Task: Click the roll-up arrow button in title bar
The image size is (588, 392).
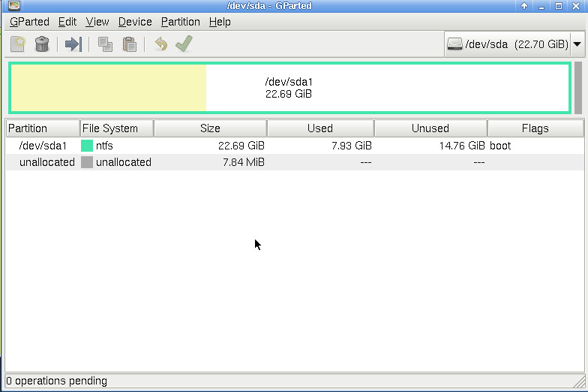Action: coord(524,6)
